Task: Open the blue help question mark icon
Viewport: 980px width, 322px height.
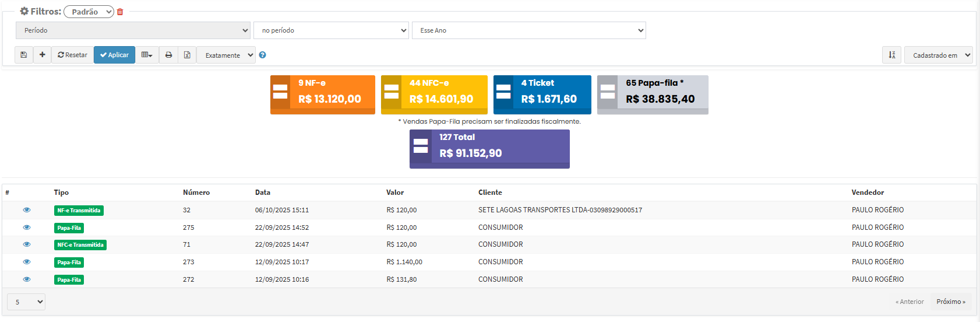Action: tap(262, 55)
